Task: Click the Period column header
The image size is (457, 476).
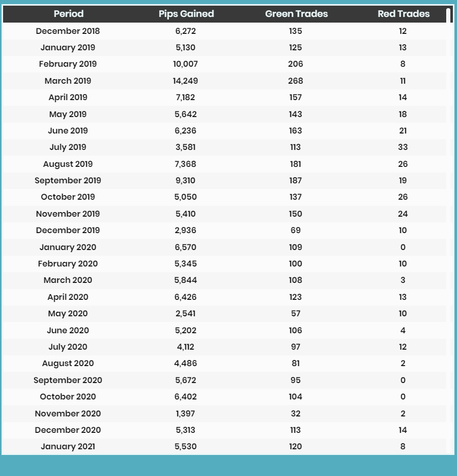Action: coord(69,14)
